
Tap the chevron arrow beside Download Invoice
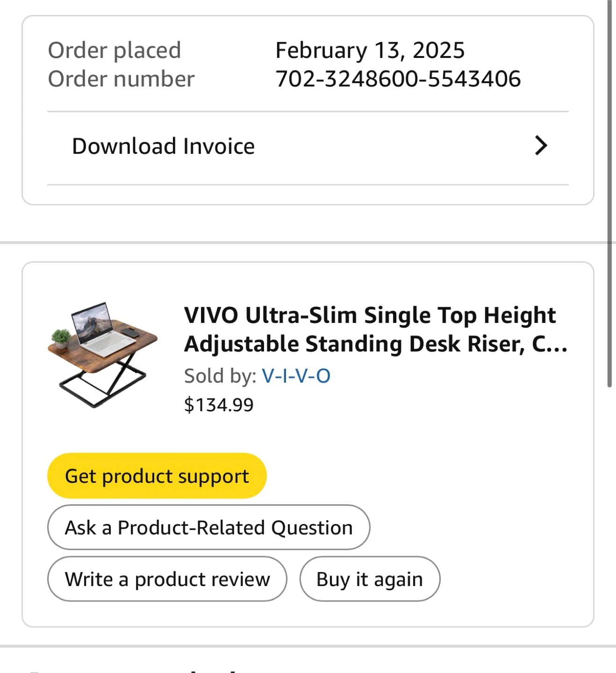click(541, 146)
